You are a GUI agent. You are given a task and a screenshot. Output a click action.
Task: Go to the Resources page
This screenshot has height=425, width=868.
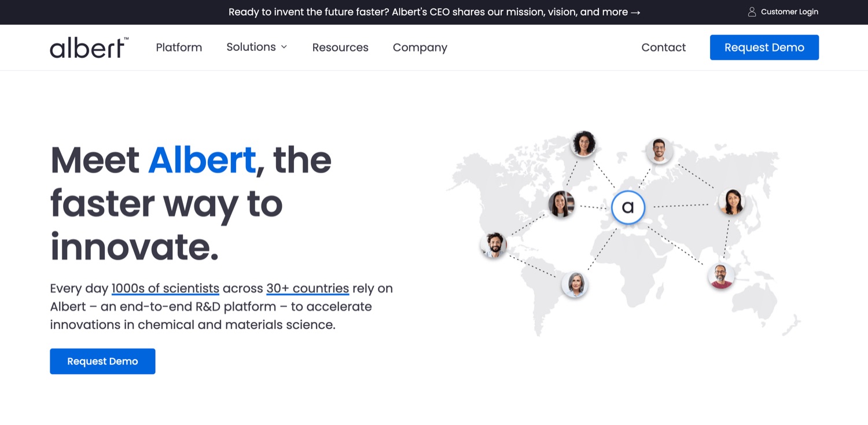point(340,47)
